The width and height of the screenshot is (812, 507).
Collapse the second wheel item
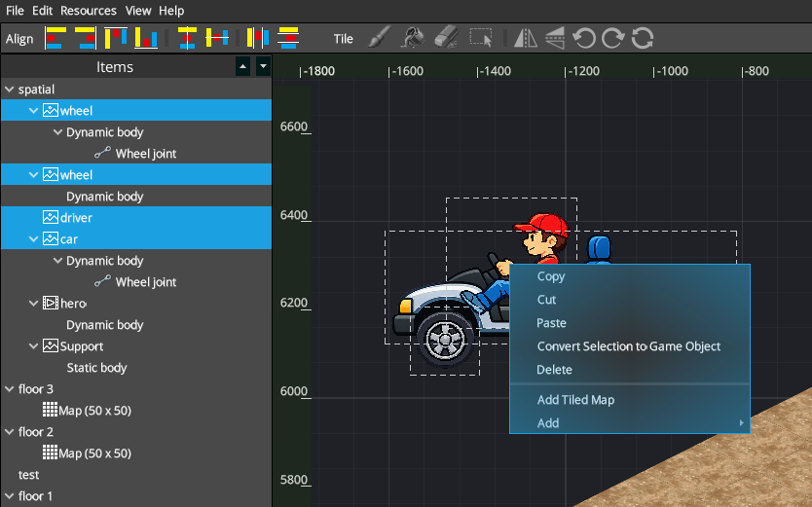34,175
